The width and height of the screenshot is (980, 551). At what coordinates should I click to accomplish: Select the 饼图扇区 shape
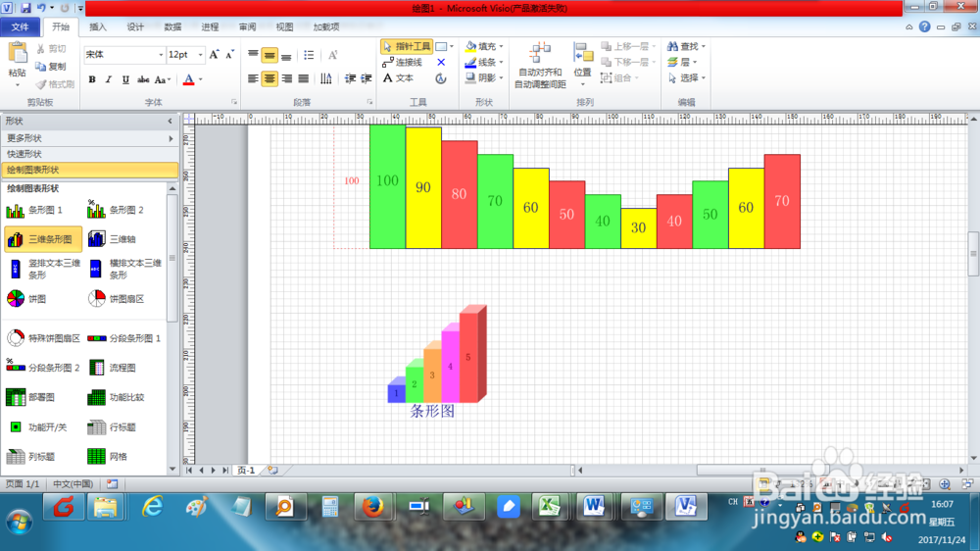point(117,299)
